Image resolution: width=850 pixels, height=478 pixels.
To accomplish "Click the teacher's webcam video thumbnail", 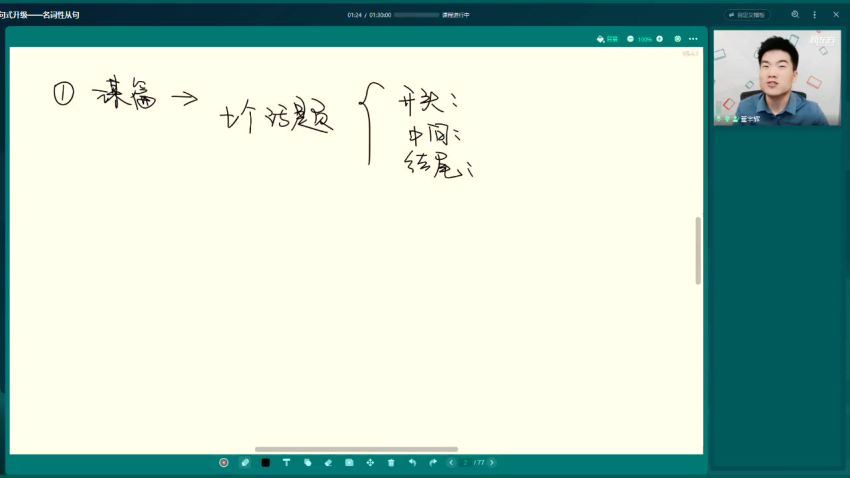I will tap(777, 77).
